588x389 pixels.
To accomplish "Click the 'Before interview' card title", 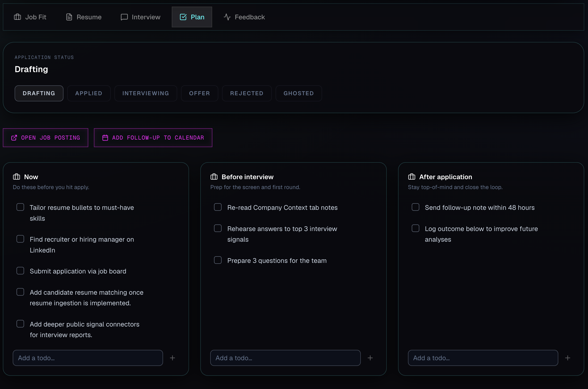I will [x=248, y=177].
